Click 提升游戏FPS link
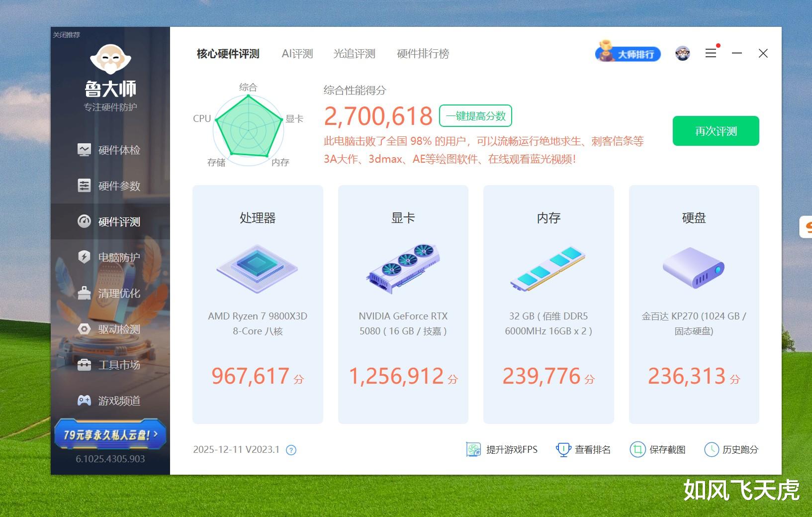This screenshot has width=812, height=517. (512, 450)
